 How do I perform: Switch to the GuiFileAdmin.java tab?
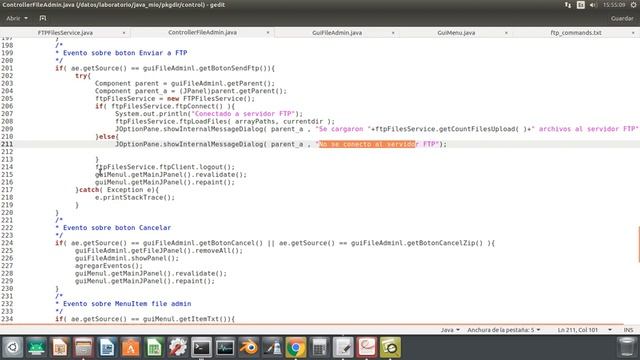(337, 33)
